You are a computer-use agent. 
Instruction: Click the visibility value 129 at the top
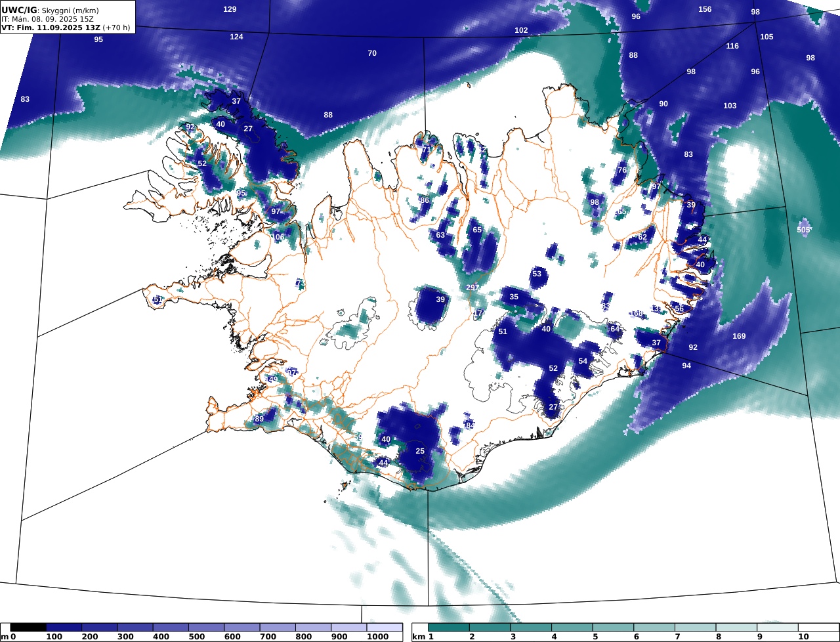click(x=230, y=9)
